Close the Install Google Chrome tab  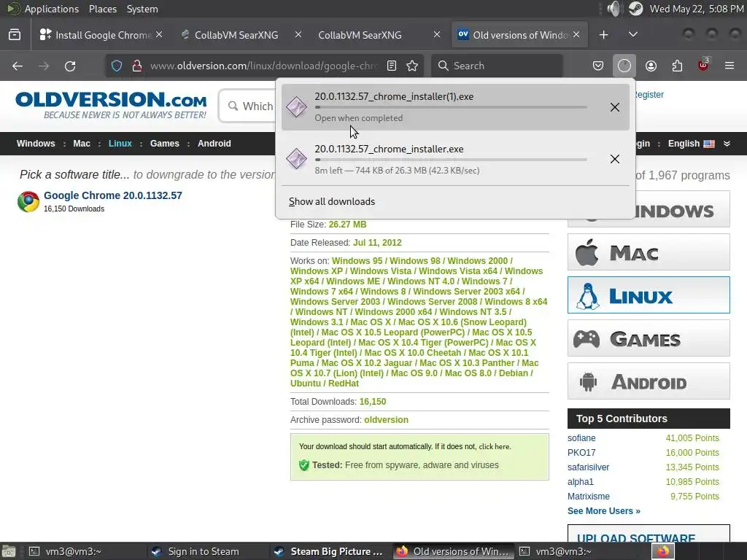click(x=159, y=35)
